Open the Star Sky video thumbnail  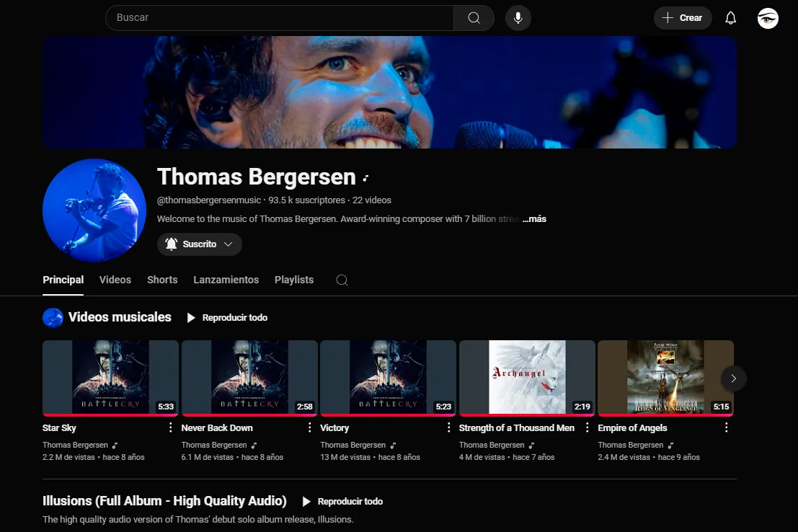(110, 377)
